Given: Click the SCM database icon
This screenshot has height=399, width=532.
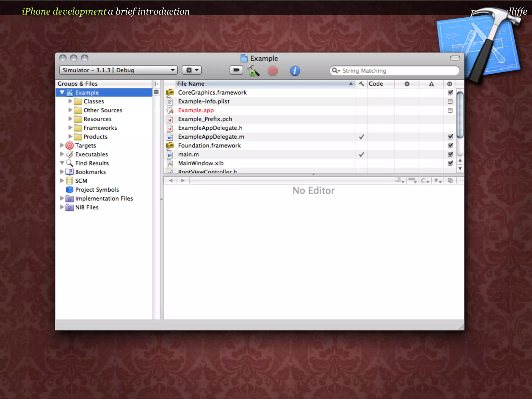Looking at the screenshot, I should (x=70, y=181).
